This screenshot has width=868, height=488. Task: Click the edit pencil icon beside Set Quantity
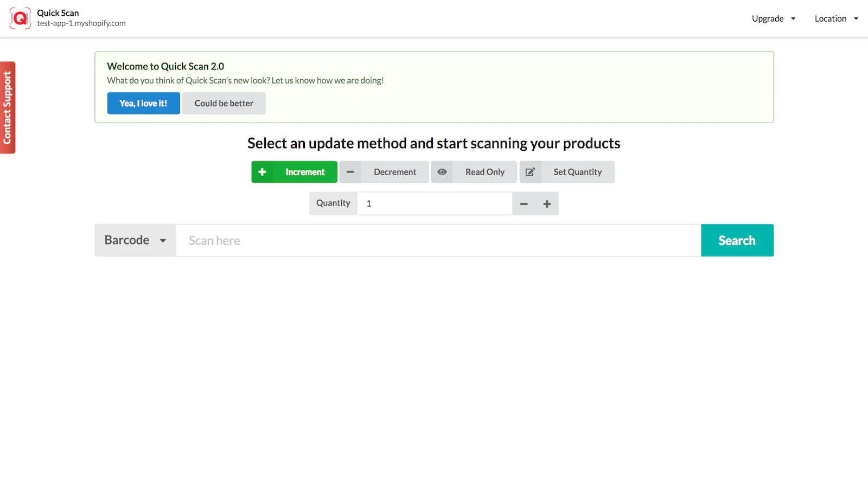click(531, 172)
